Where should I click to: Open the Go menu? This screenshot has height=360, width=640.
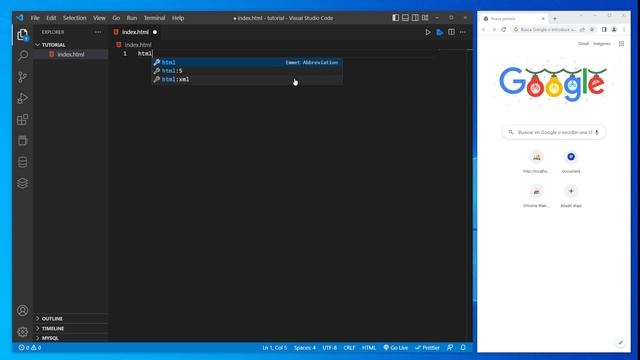click(x=116, y=18)
